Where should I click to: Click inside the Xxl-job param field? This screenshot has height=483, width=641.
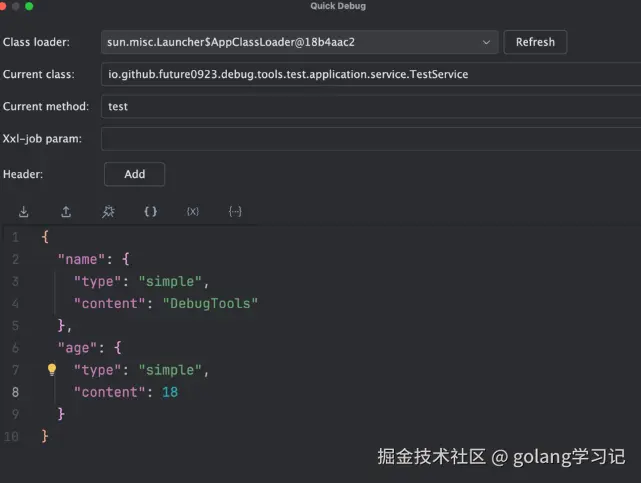tap(371, 139)
